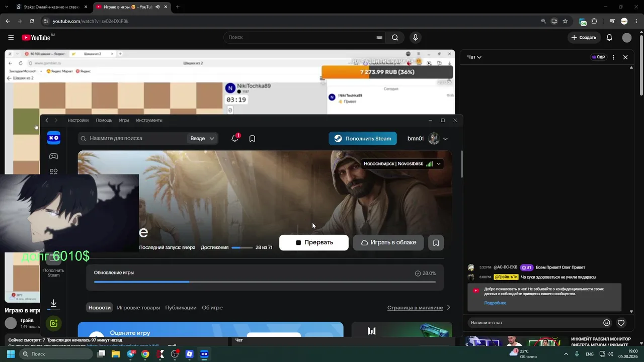Open Помощь menu in launcher
Screen dimensions: 644x362
(104, 120)
